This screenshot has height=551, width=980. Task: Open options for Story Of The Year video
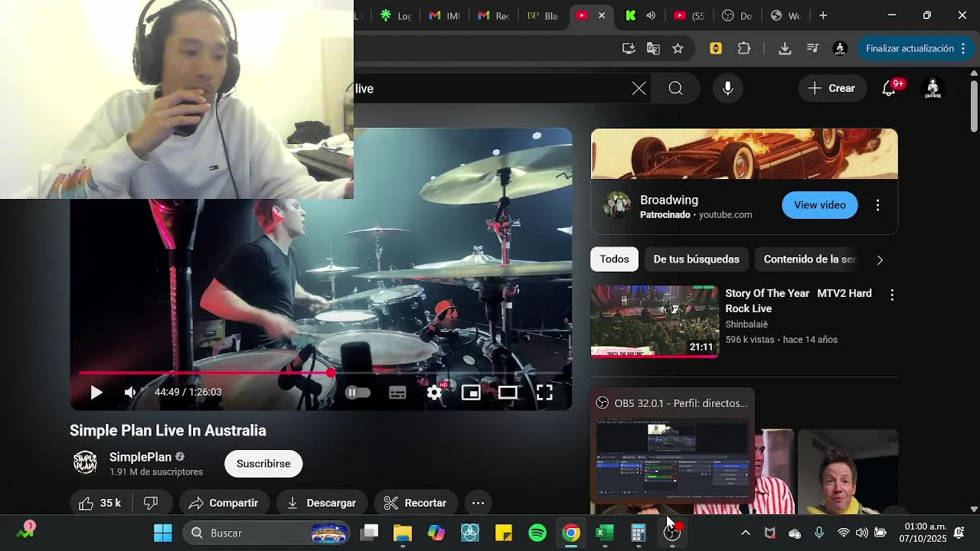(x=891, y=295)
